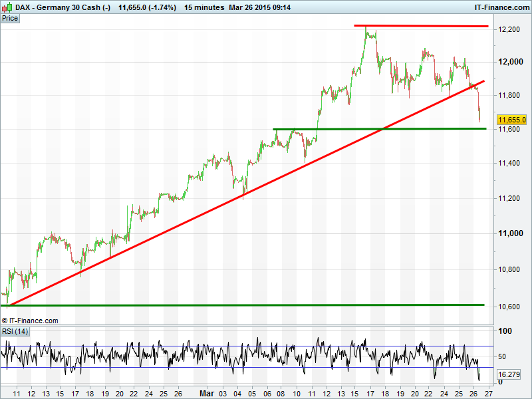
Task: Click the © IT-Finance.com watermark
Action: pos(30,321)
